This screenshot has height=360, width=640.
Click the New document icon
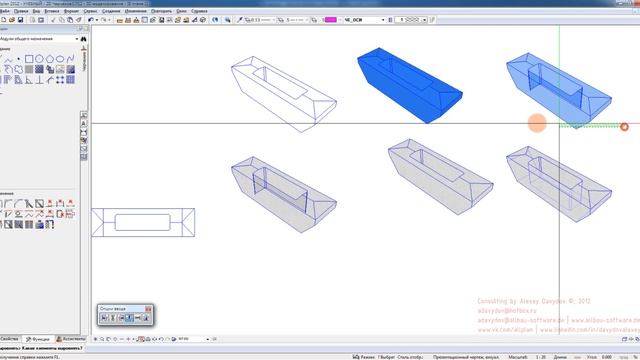click(4, 20)
